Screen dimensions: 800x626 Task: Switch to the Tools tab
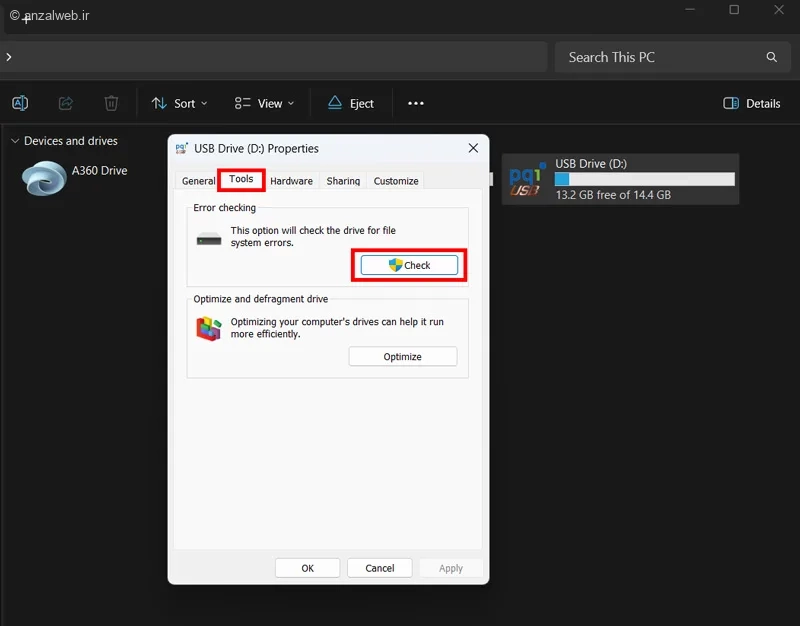coord(241,179)
